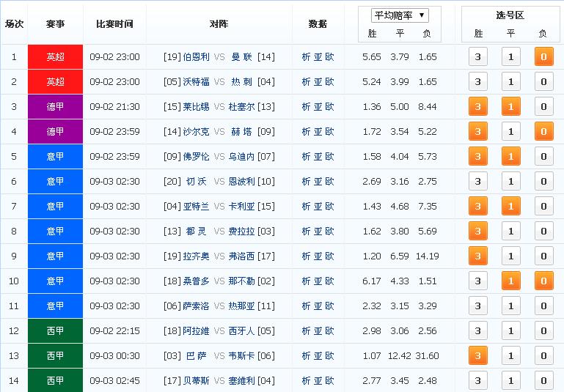The image size is (564, 392).
Task: Open team 莱比锡 link
Action: coord(196,107)
